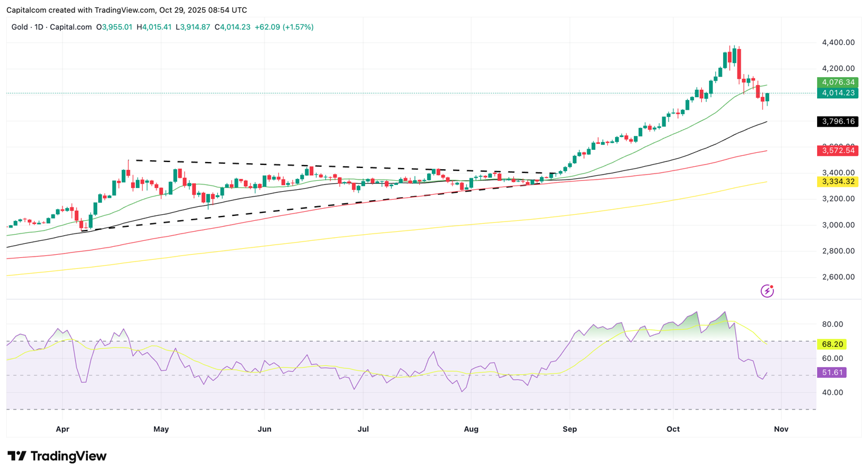Open the quick trade lightning icon
This screenshot has width=868, height=475.
[767, 290]
